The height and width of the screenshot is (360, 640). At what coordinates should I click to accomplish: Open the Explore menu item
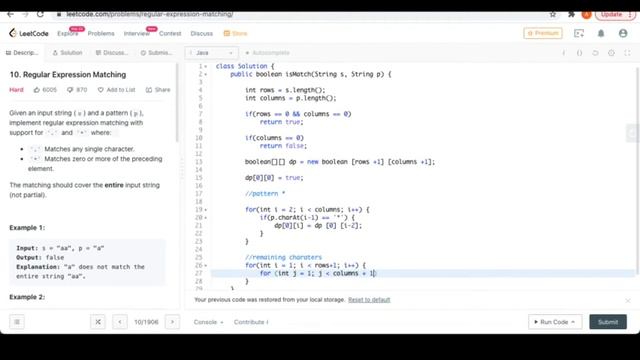point(68,33)
